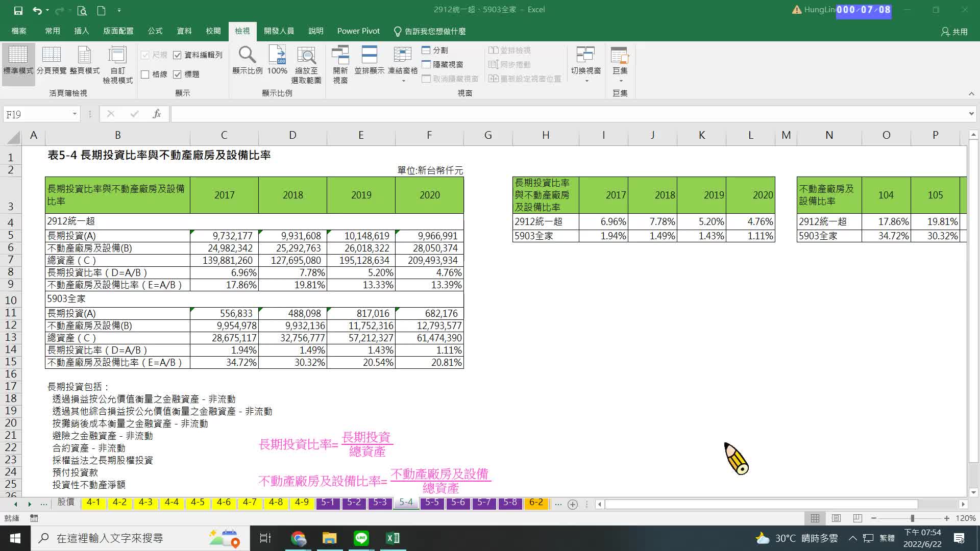This screenshot has height=551, width=980.
Task: Click the Undo arrow icon
Action: tap(37, 10)
